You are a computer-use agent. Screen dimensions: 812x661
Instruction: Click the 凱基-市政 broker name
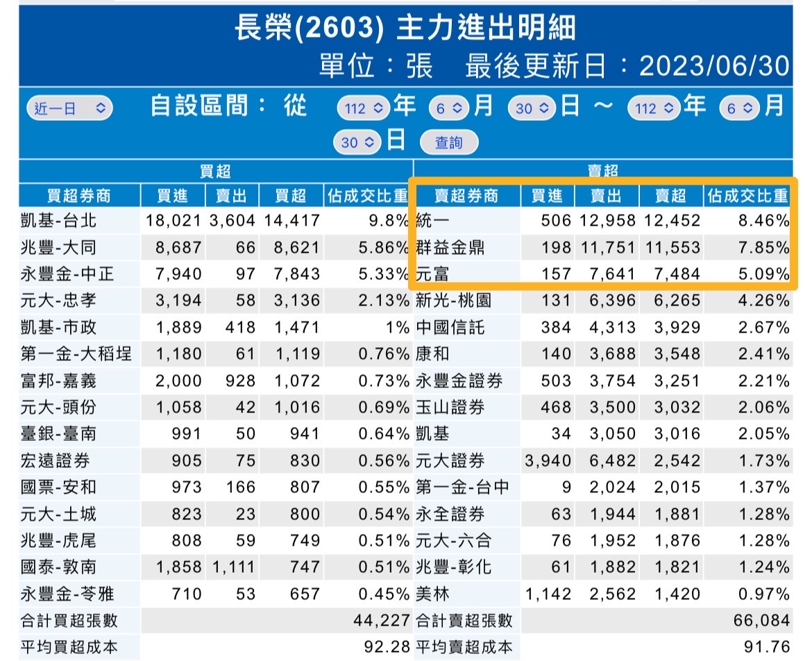[58, 328]
